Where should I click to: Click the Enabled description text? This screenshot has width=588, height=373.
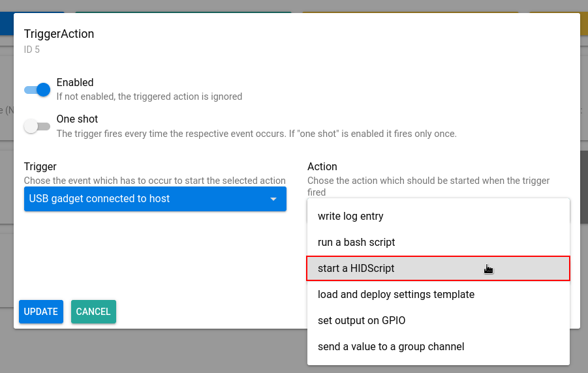click(149, 97)
